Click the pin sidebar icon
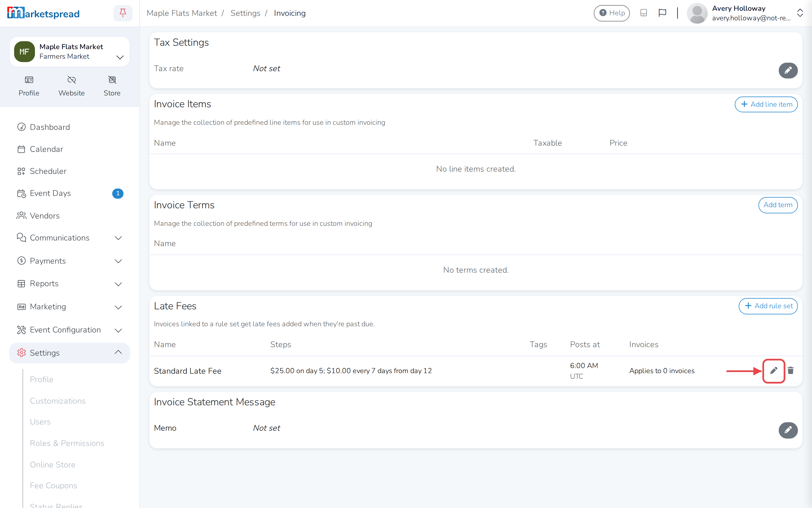 coord(123,13)
